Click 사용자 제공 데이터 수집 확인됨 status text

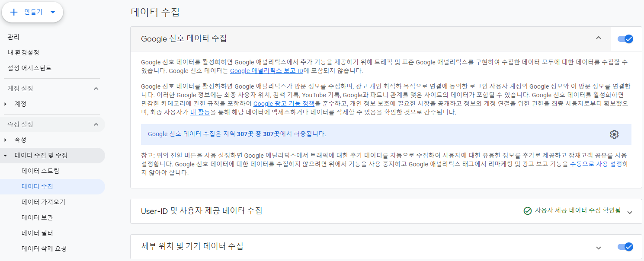tap(578, 211)
